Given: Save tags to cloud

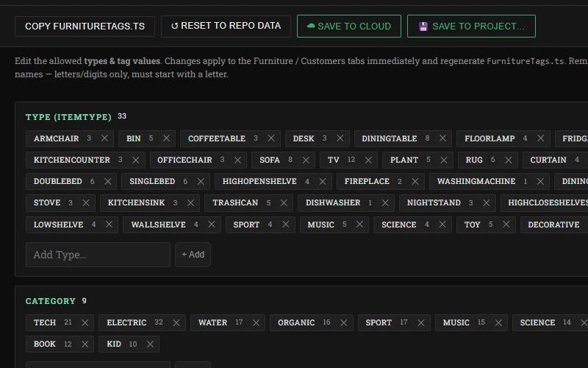Looking at the screenshot, I should [349, 26].
